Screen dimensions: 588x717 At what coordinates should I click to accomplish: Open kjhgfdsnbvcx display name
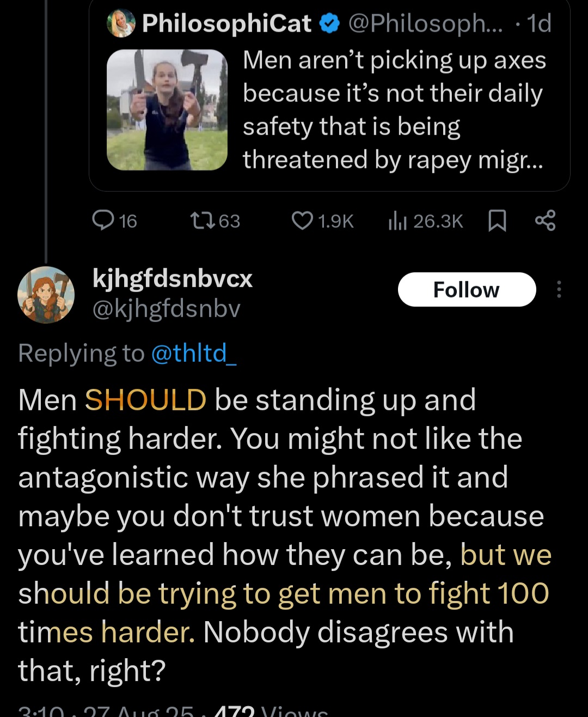(x=173, y=279)
